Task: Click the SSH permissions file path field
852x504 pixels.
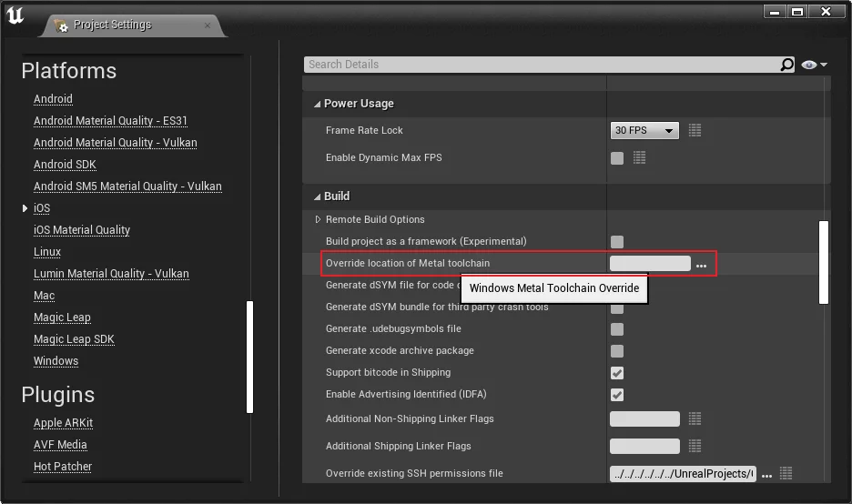Action: (683, 474)
